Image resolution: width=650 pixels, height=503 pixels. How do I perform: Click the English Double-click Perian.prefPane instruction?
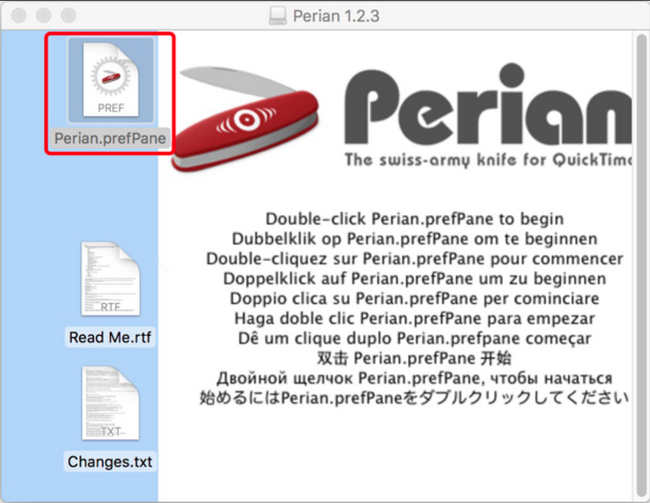415,219
